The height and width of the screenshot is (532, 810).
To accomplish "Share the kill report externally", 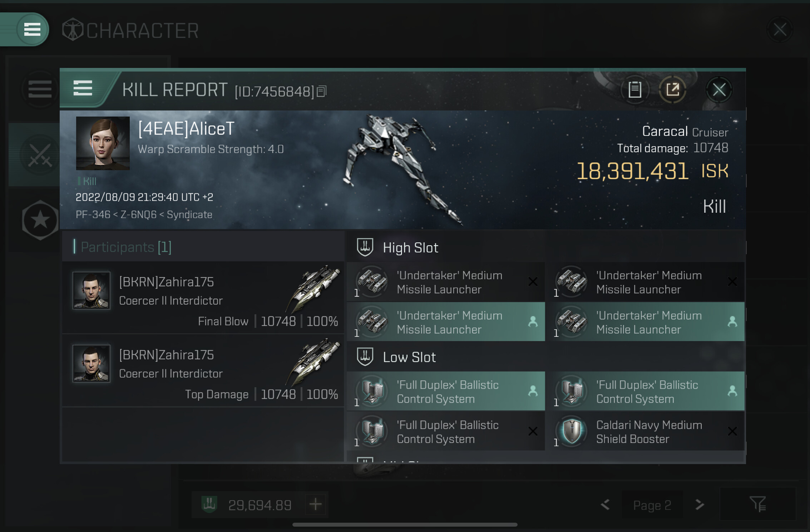I will click(x=672, y=89).
